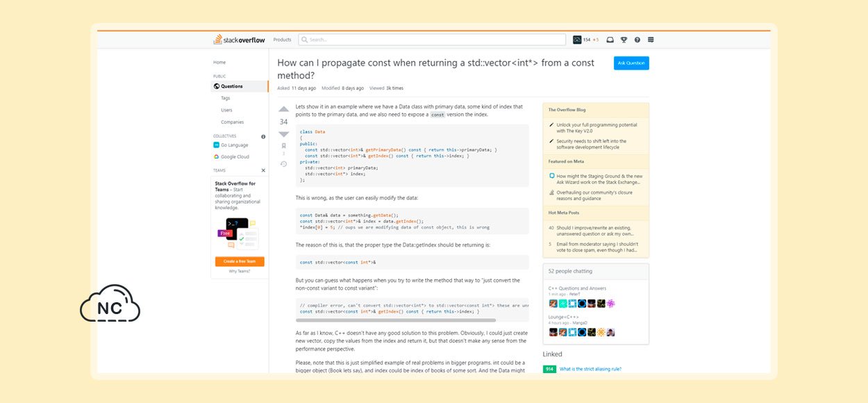This screenshot has width=868, height=403.
Task: Upvote the question with up arrow
Action: (x=283, y=109)
